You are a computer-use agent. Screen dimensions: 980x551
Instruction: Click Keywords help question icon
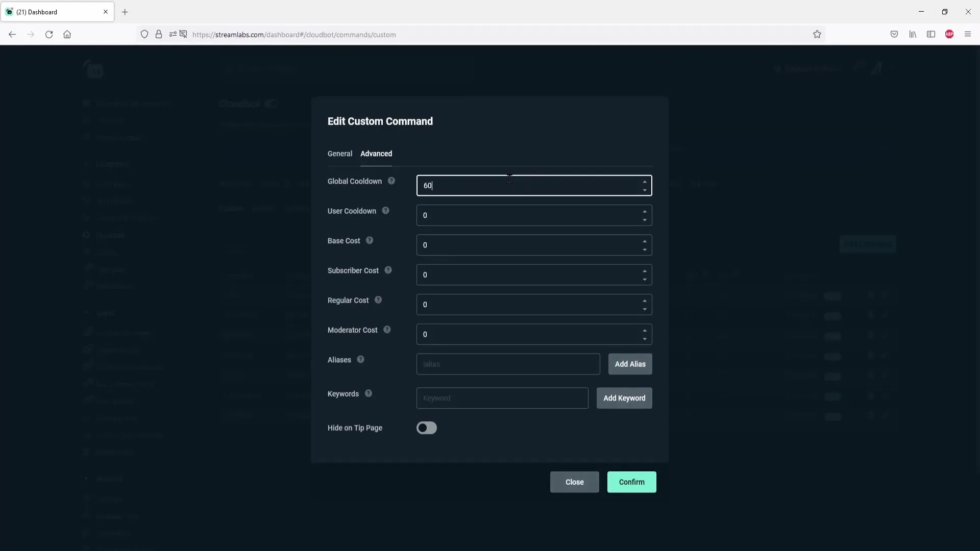pos(369,393)
